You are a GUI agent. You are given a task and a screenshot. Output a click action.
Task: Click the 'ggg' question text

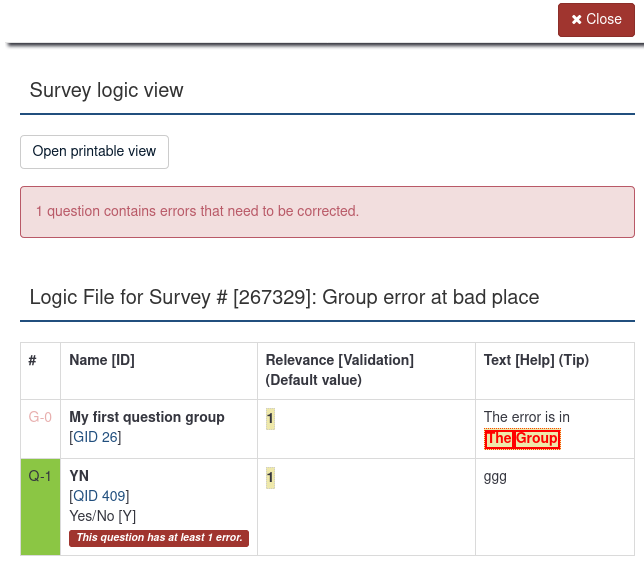point(495,477)
